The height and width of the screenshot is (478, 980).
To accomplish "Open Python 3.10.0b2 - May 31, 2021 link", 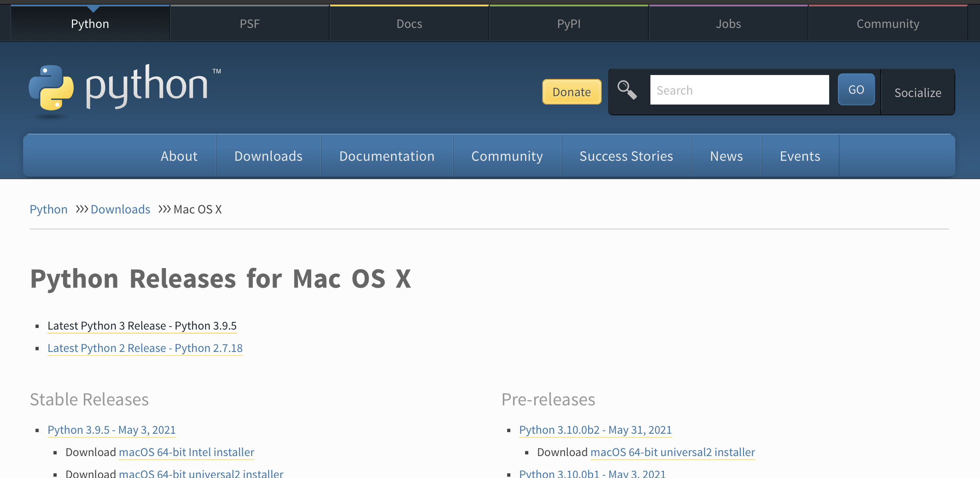I will pyautogui.click(x=596, y=430).
